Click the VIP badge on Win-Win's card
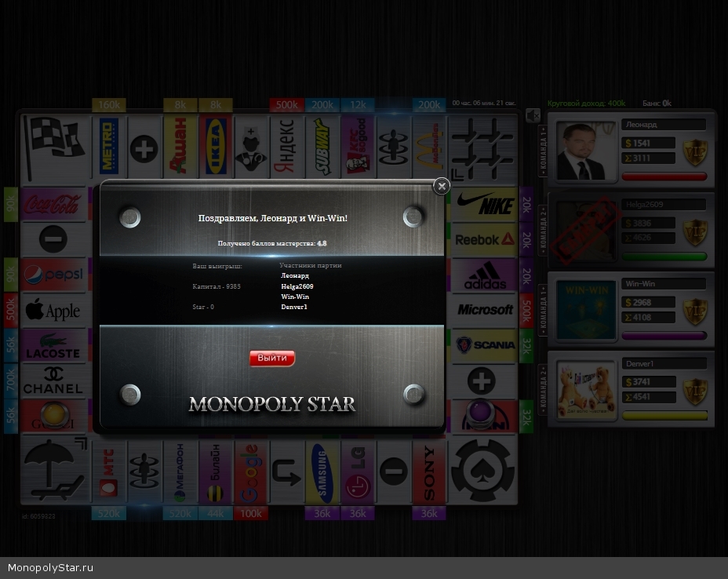This screenshot has width=728, height=579. pyautogui.click(x=695, y=311)
